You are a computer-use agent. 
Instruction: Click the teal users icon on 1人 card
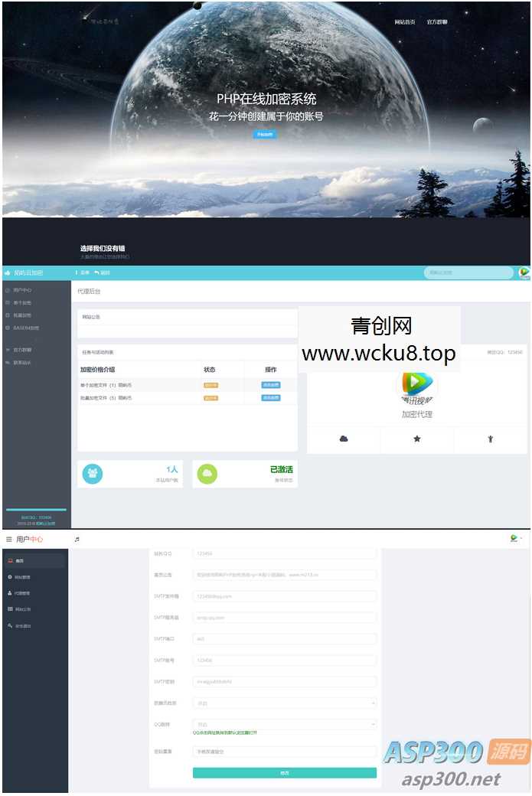93,474
